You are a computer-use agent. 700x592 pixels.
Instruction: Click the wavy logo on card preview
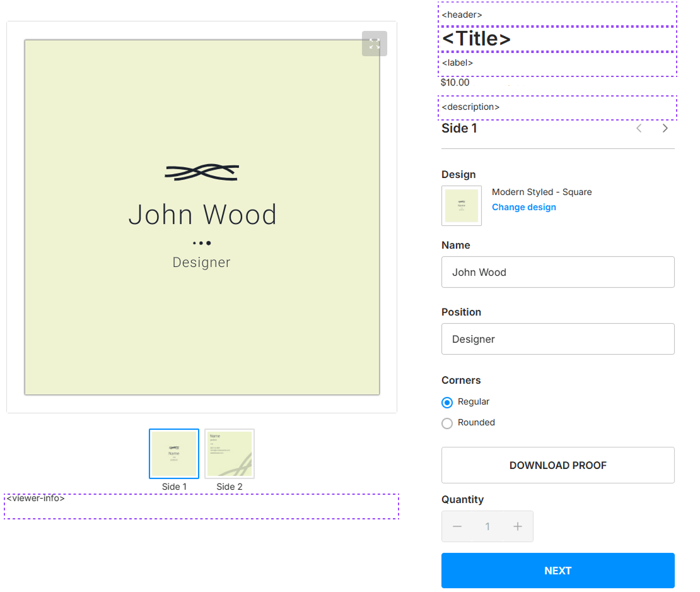[x=202, y=172]
